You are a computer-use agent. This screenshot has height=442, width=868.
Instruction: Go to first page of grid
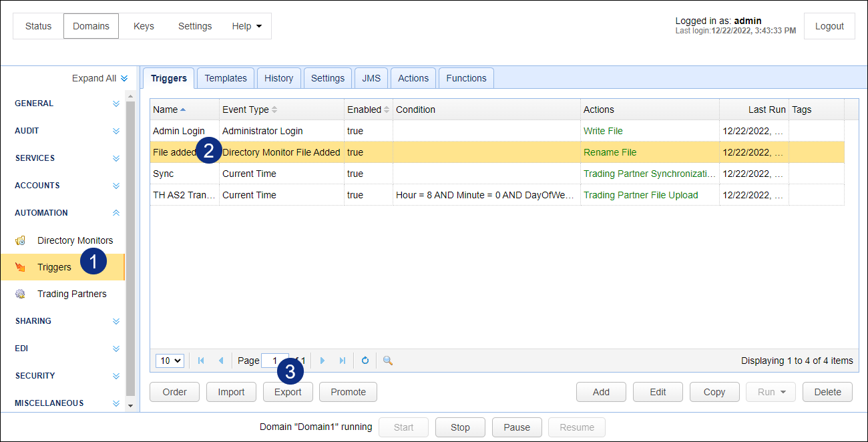201,361
